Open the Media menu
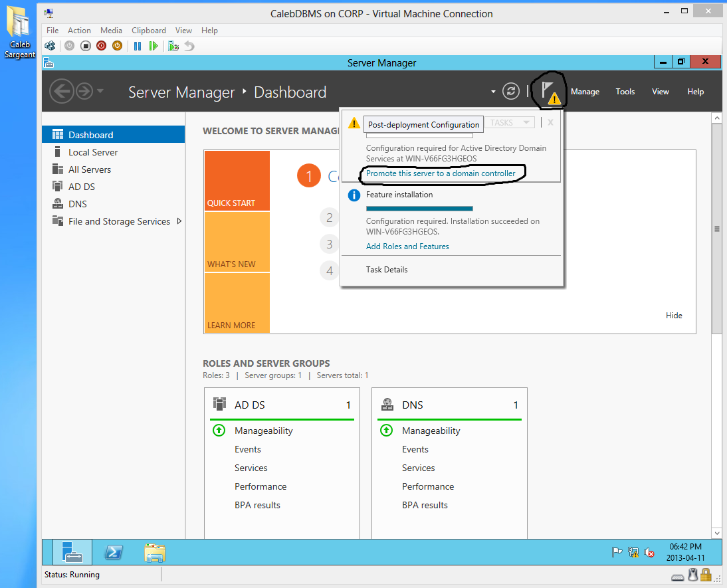The image size is (727, 588). point(111,30)
